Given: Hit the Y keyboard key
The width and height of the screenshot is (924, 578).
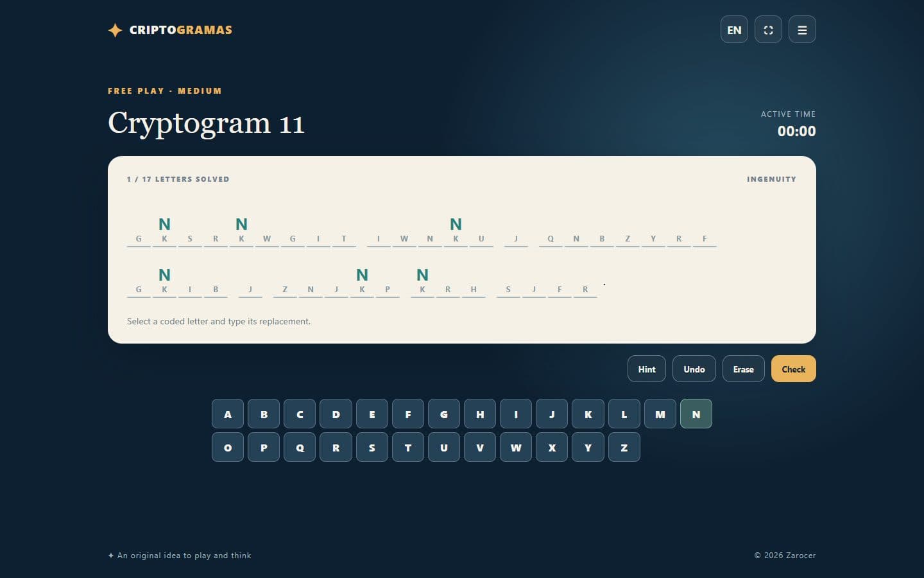Looking at the screenshot, I should click(588, 448).
